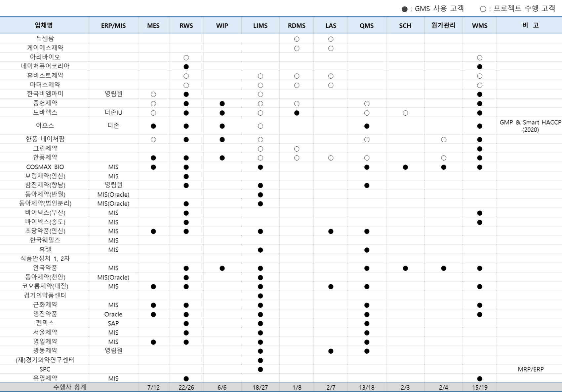562x392 pixels.
Task: Select the SPC row name
Action: click(x=45, y=369)
